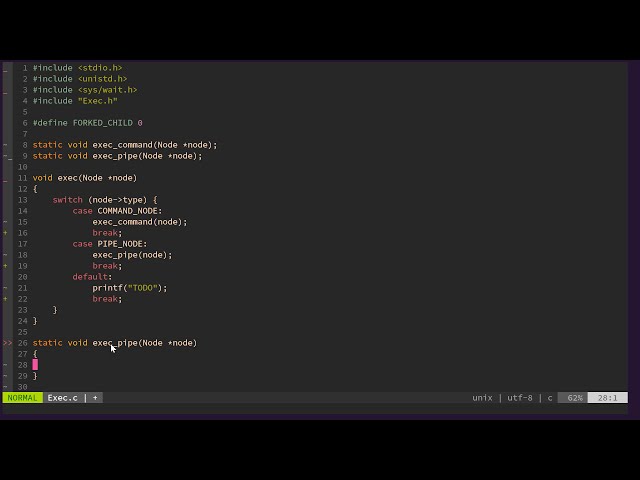Click 'exec' function name on line 11
The image size is (640, 480).
pyautogui.click(x=67, y=178)
